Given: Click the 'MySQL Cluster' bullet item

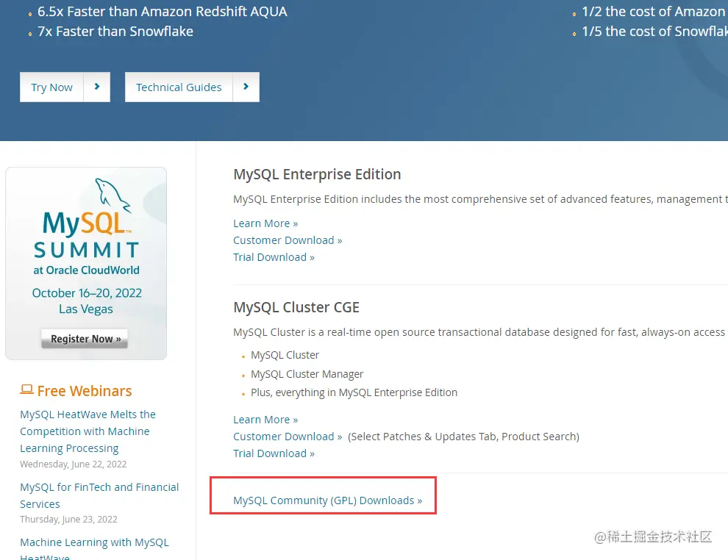Looking at the screenshot, I should pos(285,355).
